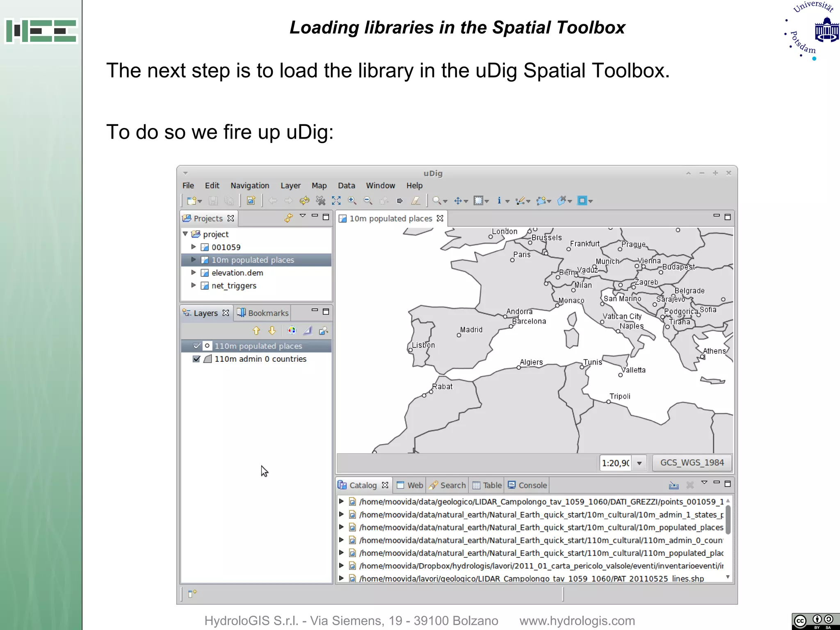Expand the net_triggers node
The height and width of the screenshot is (630, 840).
click(194, 285)
